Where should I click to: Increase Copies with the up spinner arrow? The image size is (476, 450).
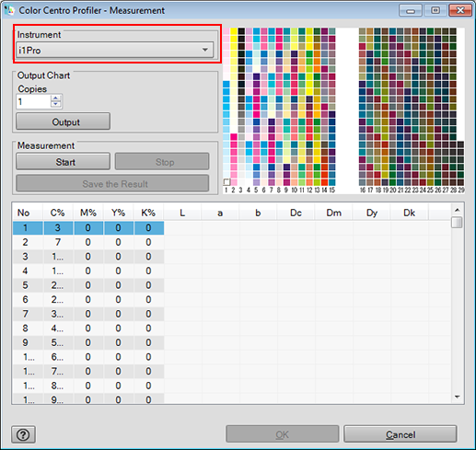point(55,98)
